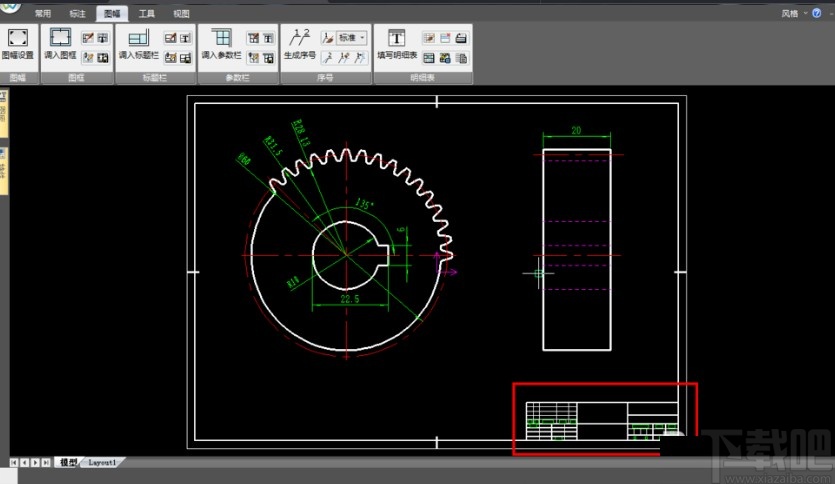Click 生成序号 to generate part numbers

(x=299, y=43)
